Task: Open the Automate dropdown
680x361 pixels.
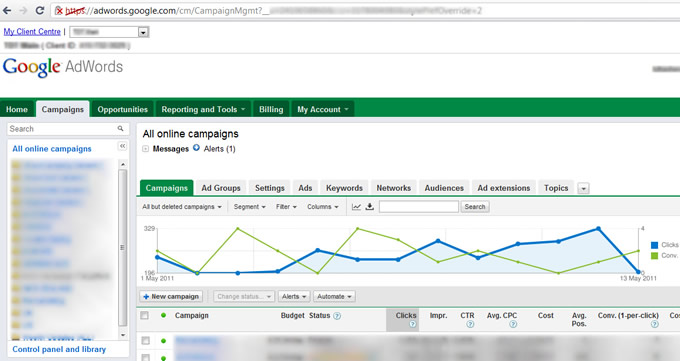Action: tap(334, 296)
